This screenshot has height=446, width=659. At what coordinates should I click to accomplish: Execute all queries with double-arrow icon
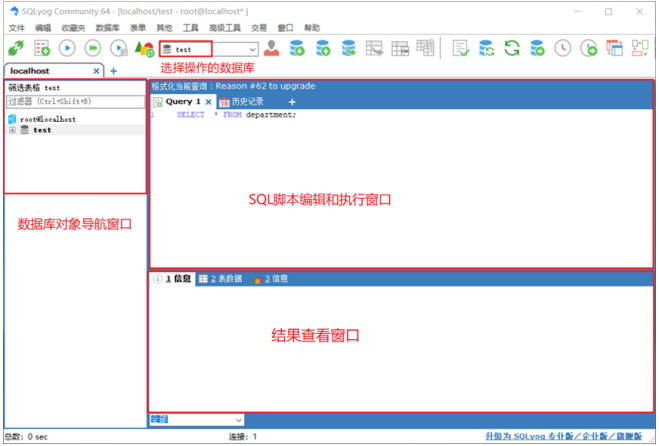tap(93, 48)
